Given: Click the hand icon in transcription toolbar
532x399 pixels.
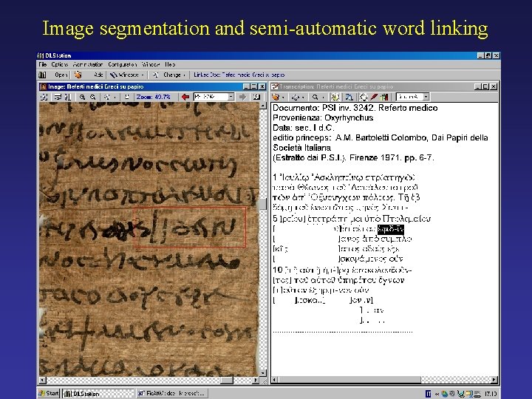Looking at the screenshot, I should click(x=275, y=97).
